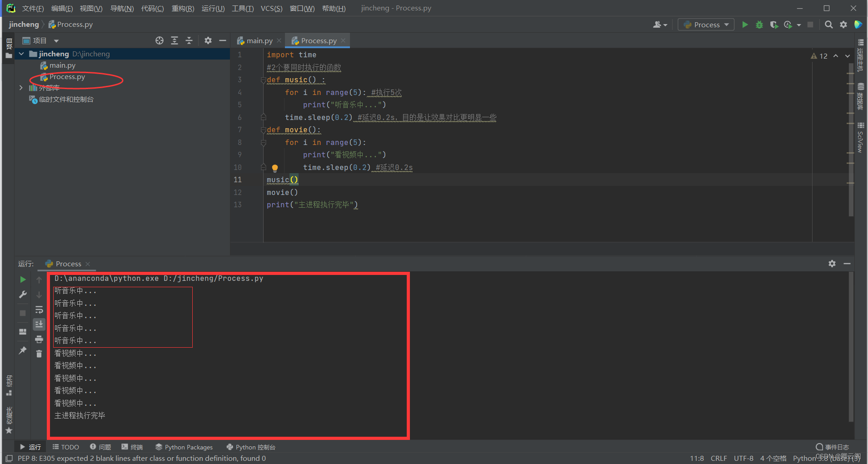This screenshot has width=868, height=464.
Task: Expand the external libraries node
Action: pyautogui.click(x=21, y=88)
